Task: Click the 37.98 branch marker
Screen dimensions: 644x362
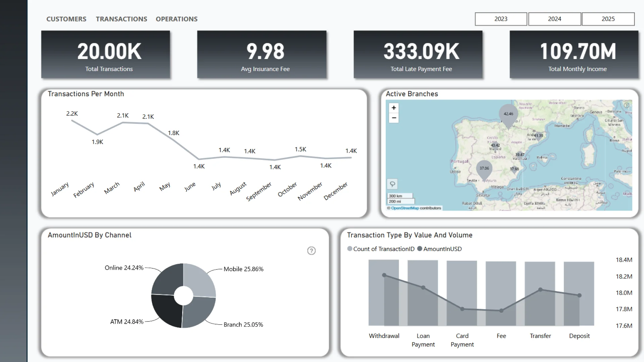Action: [x=514, y=169]
